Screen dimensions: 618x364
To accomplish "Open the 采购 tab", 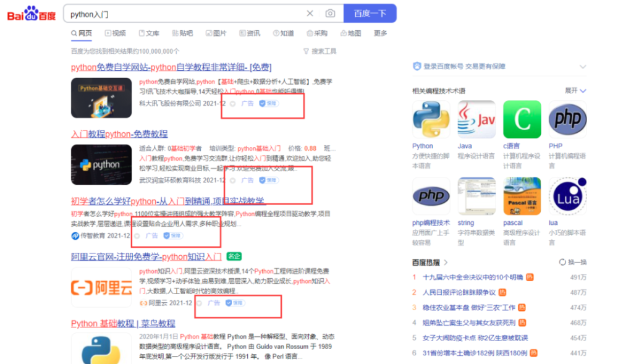I will [x=317, y=33].
